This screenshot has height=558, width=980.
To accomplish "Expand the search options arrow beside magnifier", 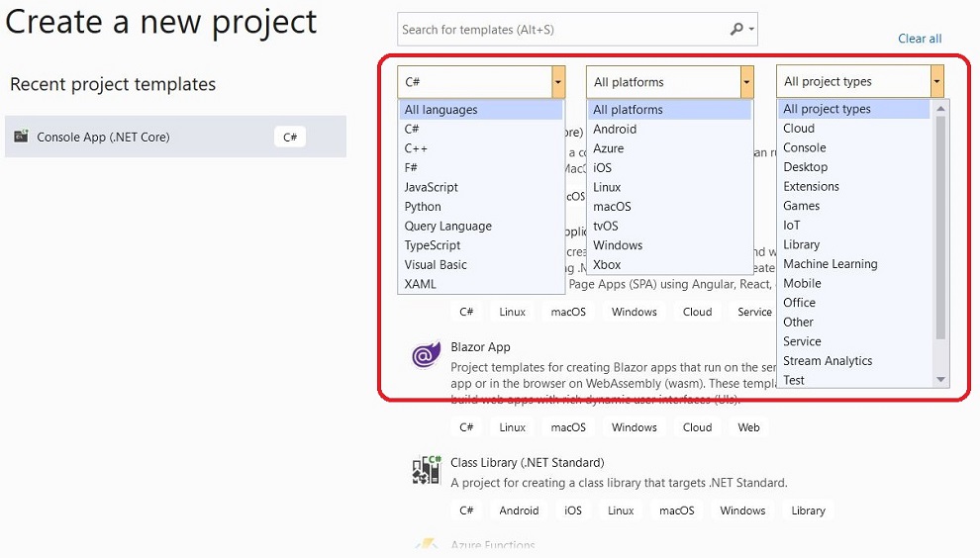I will [751, 30].
